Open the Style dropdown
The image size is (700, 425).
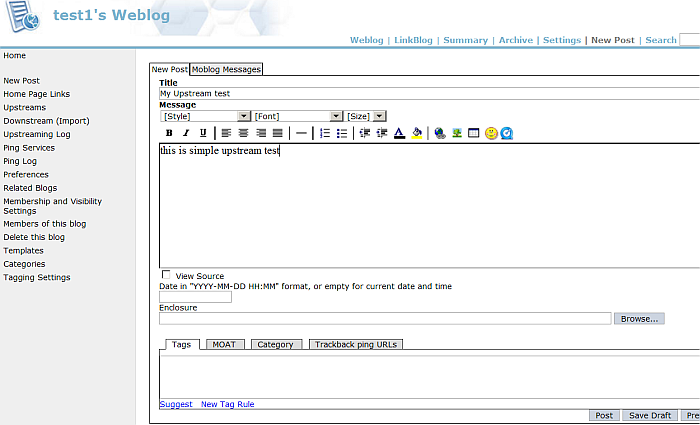click(x=204, y=116)
